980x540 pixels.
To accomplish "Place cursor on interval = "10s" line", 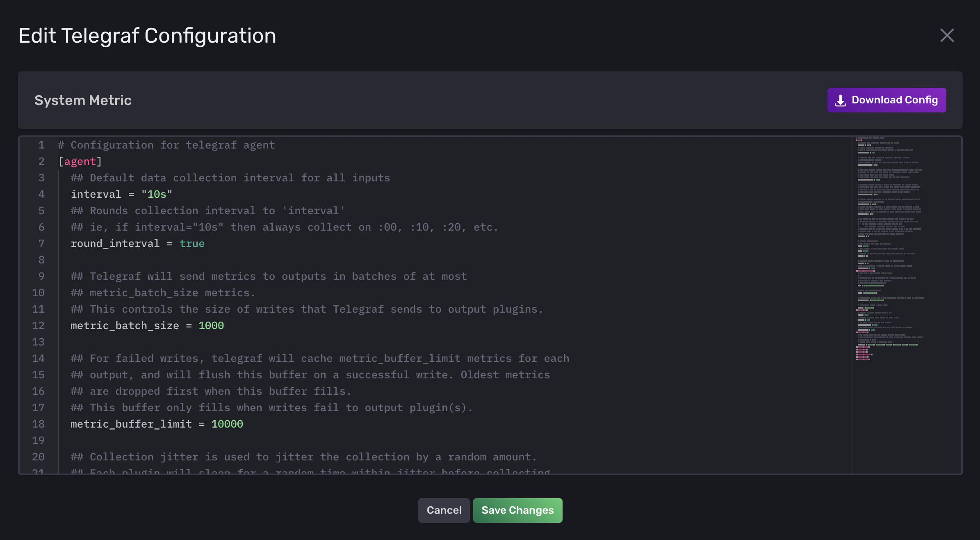I will [x=121, y=194].
